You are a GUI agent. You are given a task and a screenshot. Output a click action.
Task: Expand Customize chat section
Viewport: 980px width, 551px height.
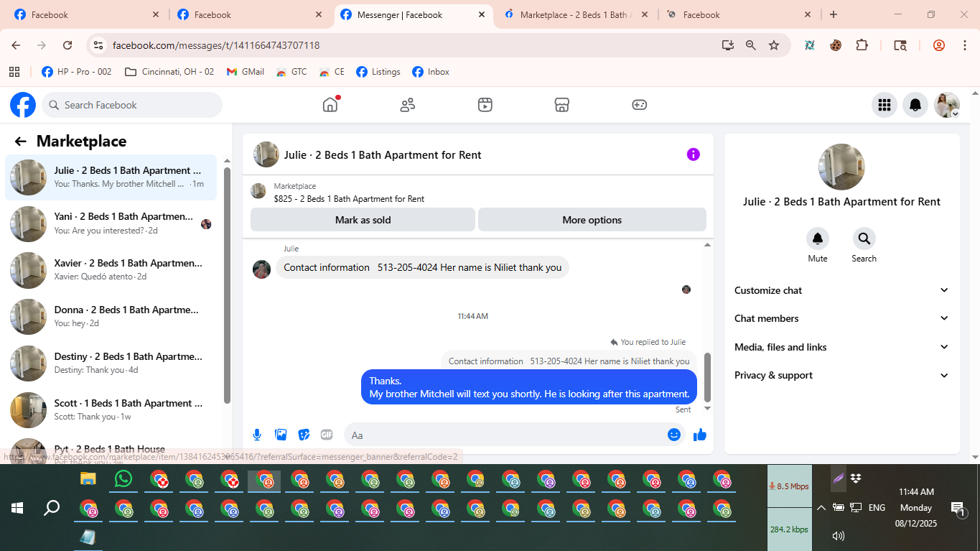pyautogui.click(x=841, y=290)
